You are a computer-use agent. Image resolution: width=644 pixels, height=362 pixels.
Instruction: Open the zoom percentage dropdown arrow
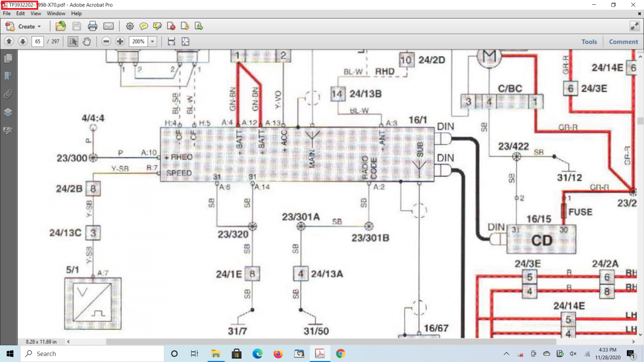coord(152,42)
